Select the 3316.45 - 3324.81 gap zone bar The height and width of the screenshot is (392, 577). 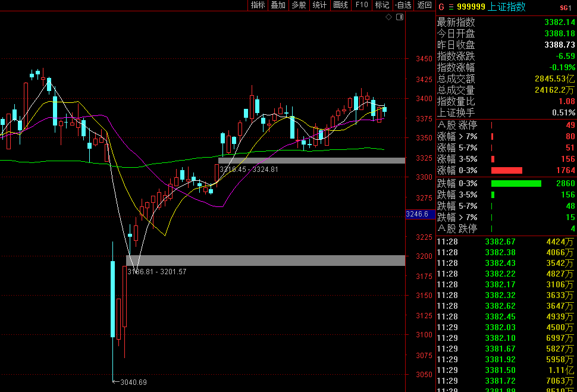click(x=312, y=161)
